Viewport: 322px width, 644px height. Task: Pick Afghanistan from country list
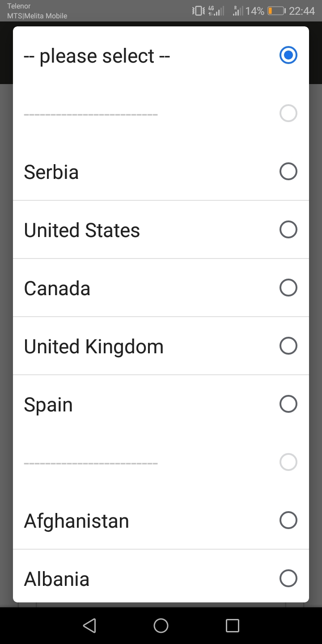(x=161, y=520)
